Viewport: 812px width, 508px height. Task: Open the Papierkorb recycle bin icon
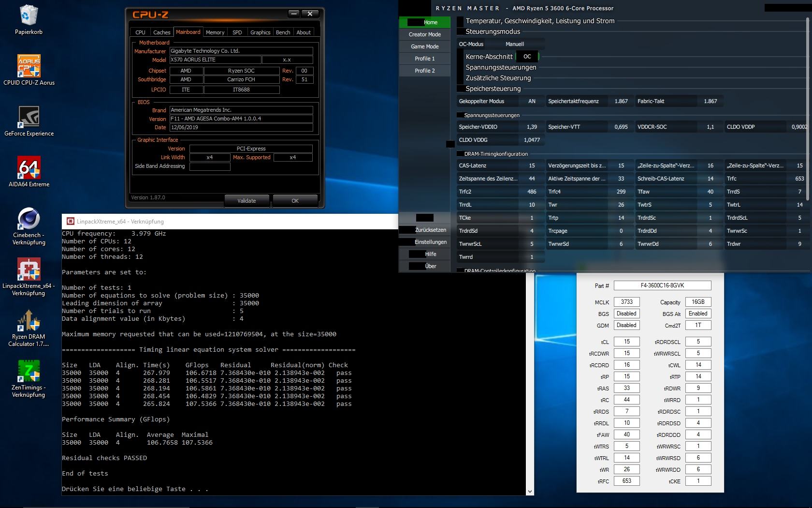coord(29,19)
